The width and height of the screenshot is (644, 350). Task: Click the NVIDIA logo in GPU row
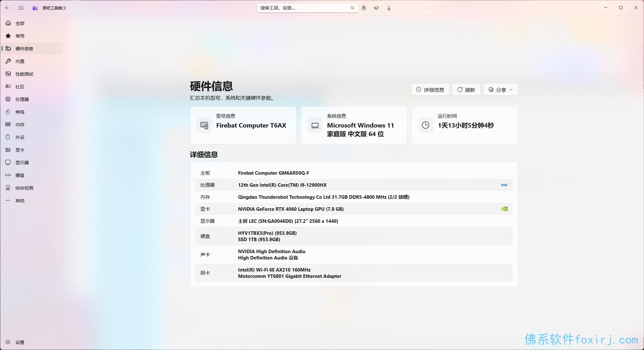click(x=504, y=209)
